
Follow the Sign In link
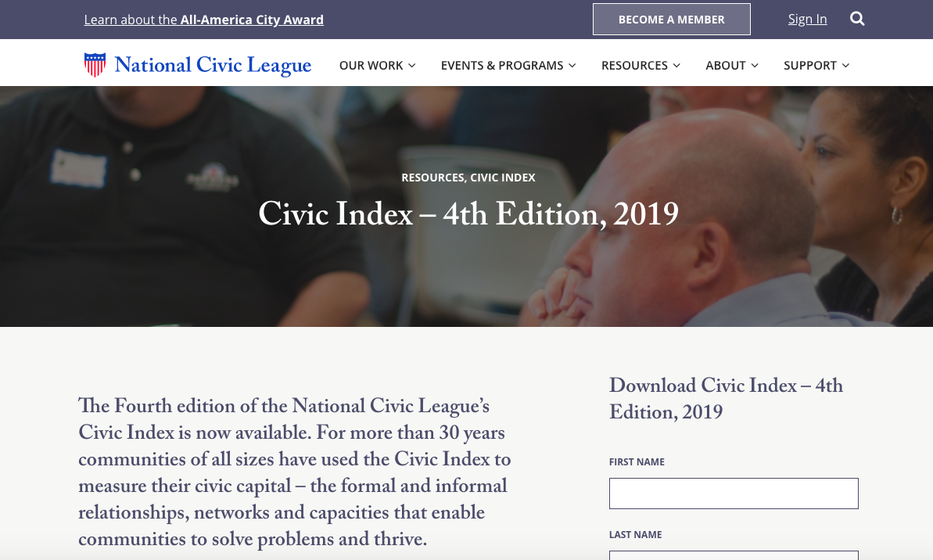click(x=807, y=19)
